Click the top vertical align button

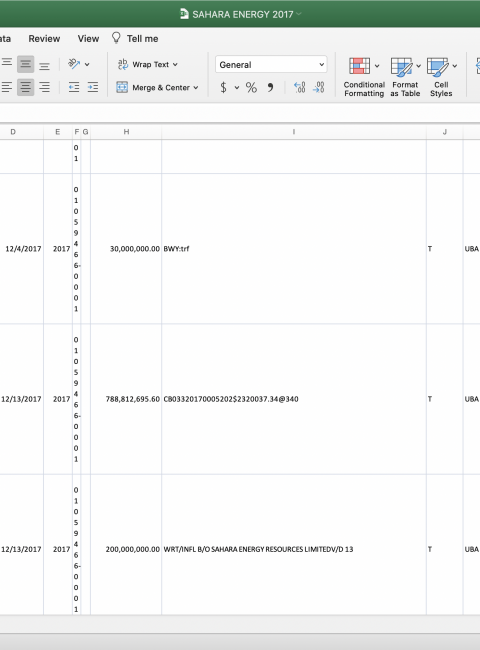tap(7, 64)
